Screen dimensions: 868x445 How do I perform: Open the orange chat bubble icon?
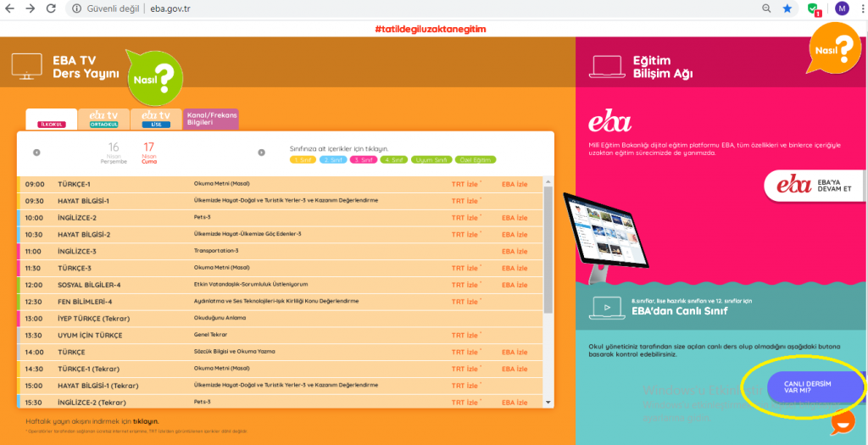point(842,421)
